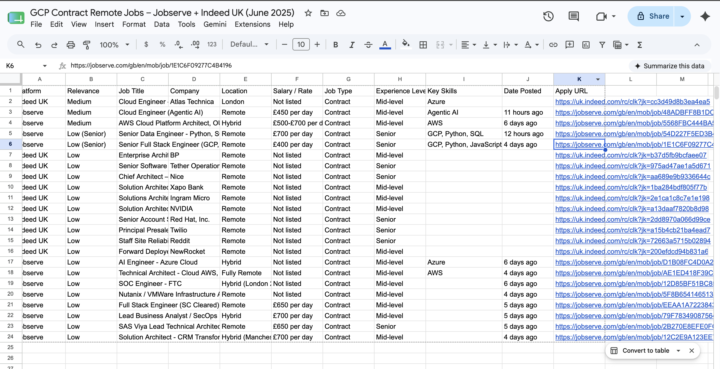Undo the last action
Screen dimensions: 720x369
click(38, 45)
